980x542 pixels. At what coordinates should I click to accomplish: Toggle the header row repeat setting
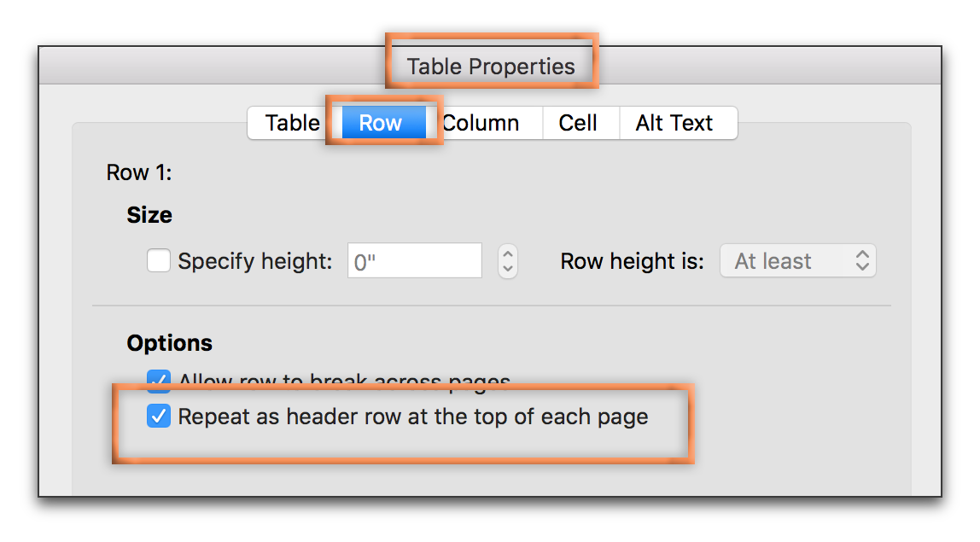(x=159, y=417)
